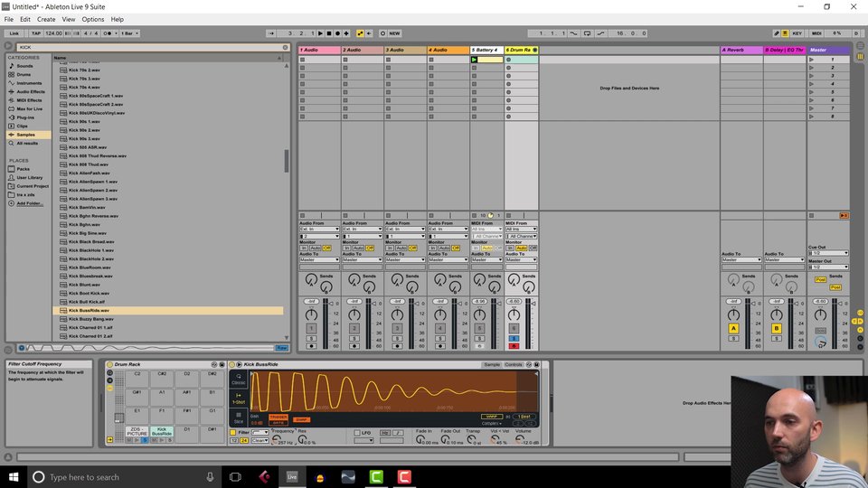Open Master Cue Out dropdown
Screen dimensions: 868x488
tap(828, 253)
